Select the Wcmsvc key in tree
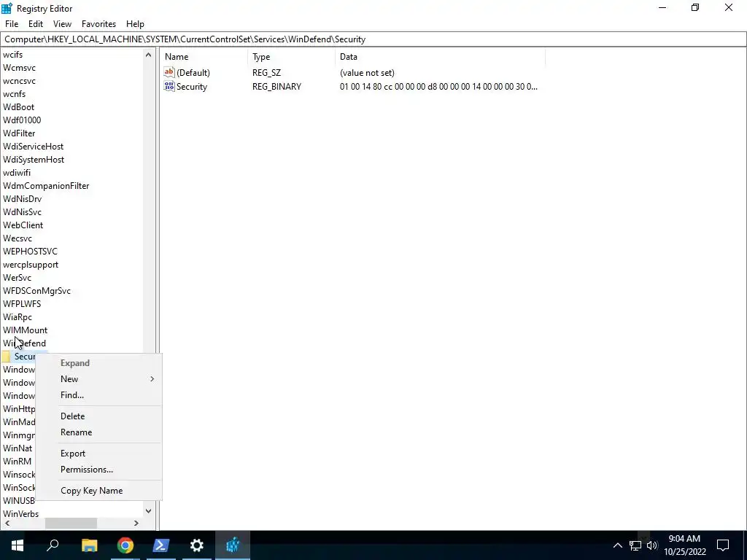747x560 pixels. coord(19,68)
